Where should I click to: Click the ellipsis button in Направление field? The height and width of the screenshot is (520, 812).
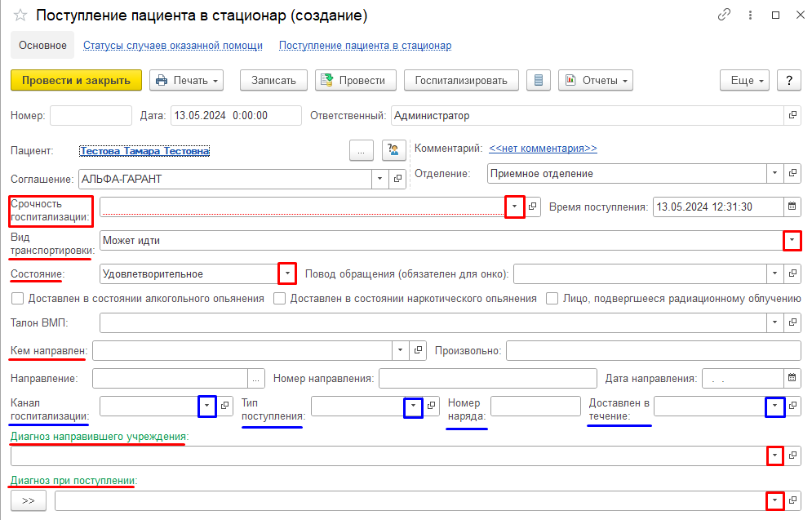[255, 378]
